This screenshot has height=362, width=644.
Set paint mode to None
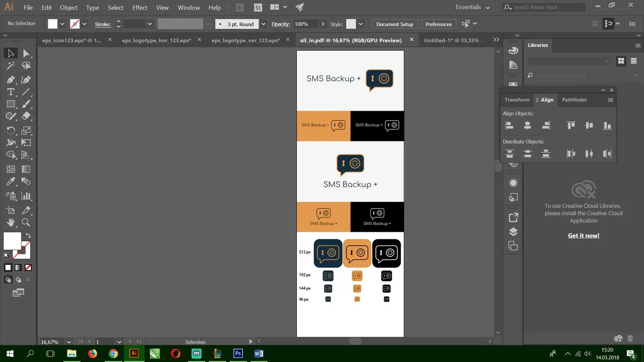tap(28, 267)
